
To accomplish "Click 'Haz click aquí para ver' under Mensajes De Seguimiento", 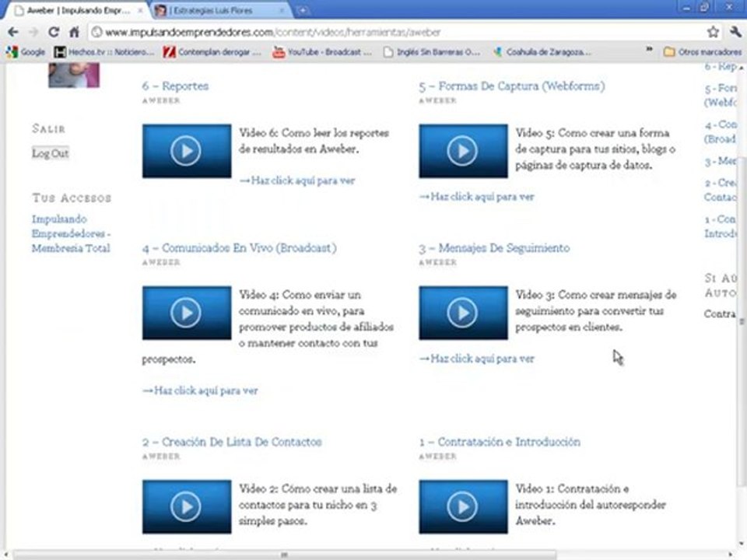I will coord(476,359).
